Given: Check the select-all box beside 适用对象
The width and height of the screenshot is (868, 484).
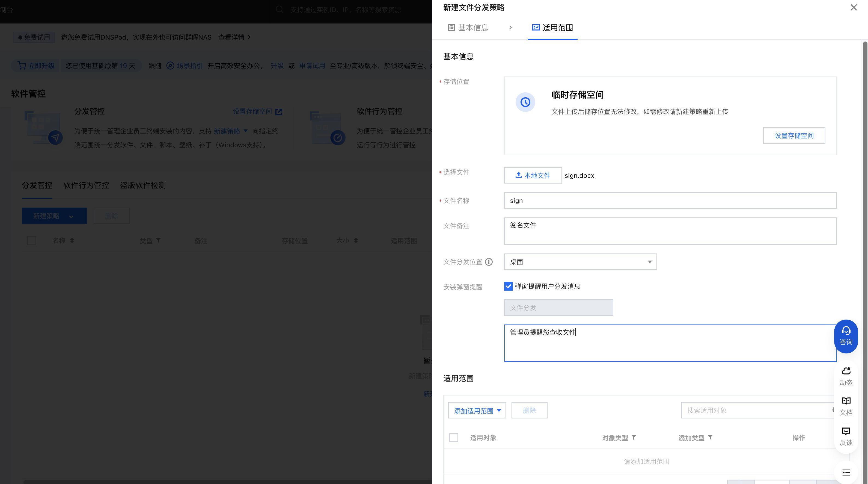Looking at the screenshot, I should 454,438.
